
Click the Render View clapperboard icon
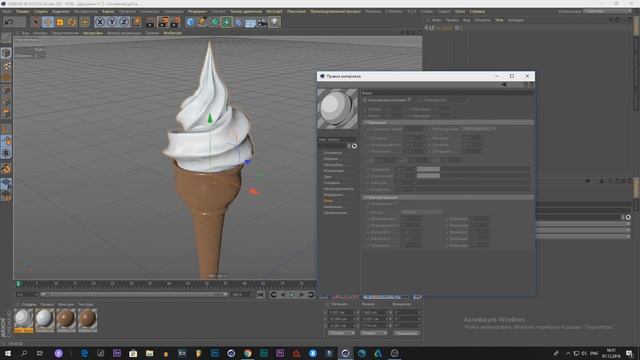coord(151,22)
